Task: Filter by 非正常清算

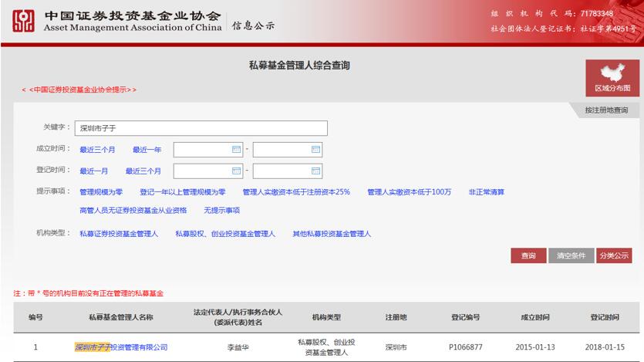Action: click(x=487, y=192)
